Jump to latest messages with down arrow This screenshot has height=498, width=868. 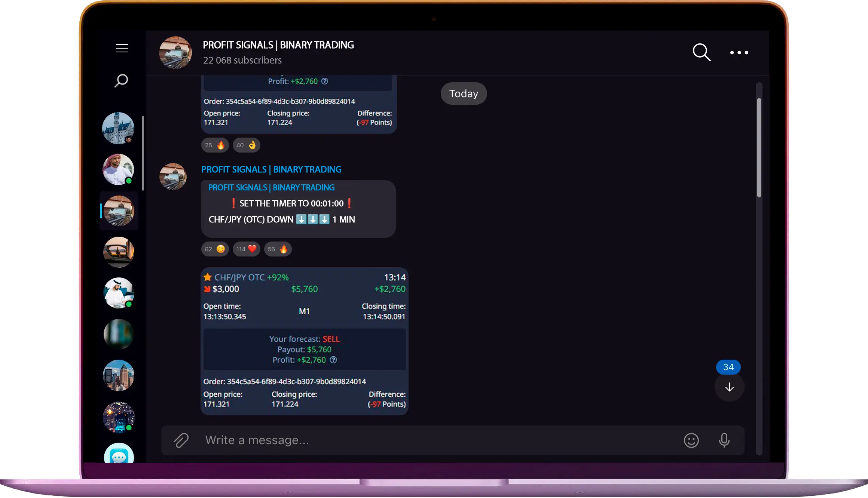pos(729,387)
